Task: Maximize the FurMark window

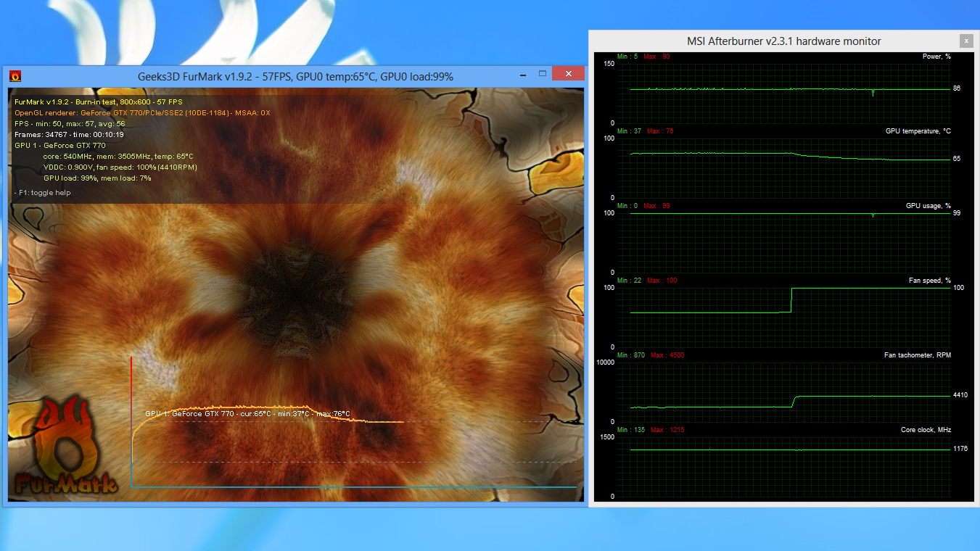Action: [x=542, y=74]
